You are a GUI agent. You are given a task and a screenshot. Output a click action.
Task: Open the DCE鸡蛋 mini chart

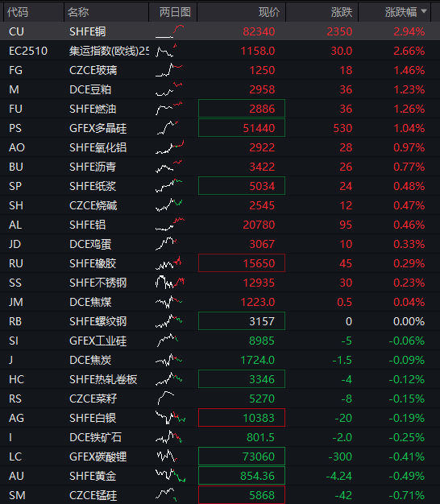coord(166,244)
